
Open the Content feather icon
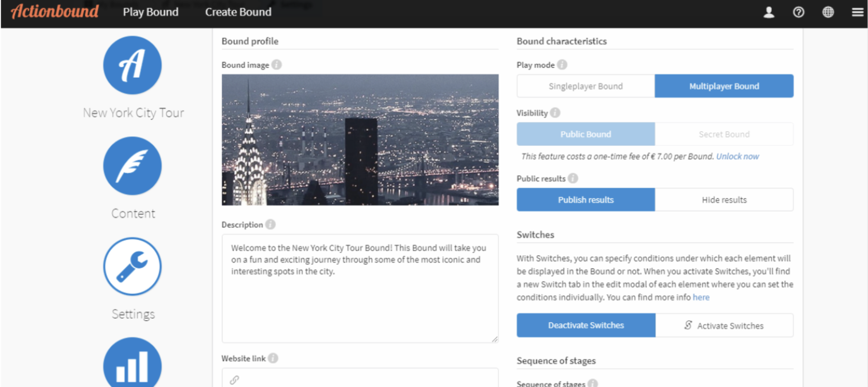click(x=133, y=166)
